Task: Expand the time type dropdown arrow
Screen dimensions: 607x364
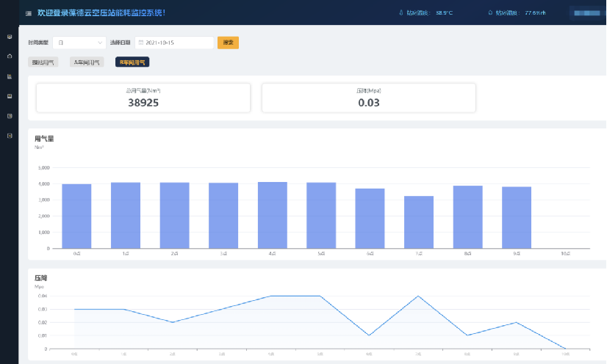Action: (99, 43)
